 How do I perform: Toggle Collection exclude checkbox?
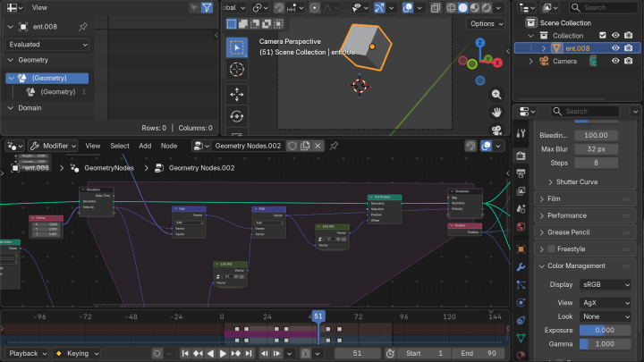click(602, 36)
